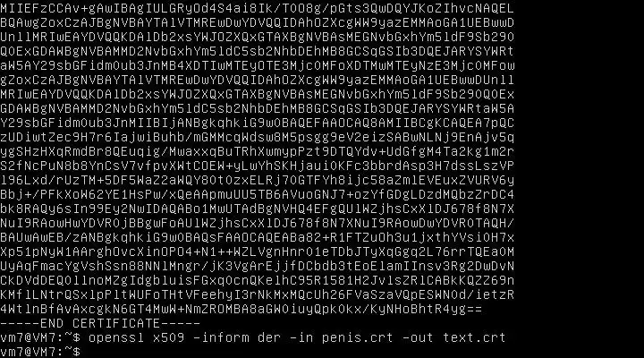Click the der format argument
Image resolution: width=644 pixels, height=358 pixels.
point(269,337)
